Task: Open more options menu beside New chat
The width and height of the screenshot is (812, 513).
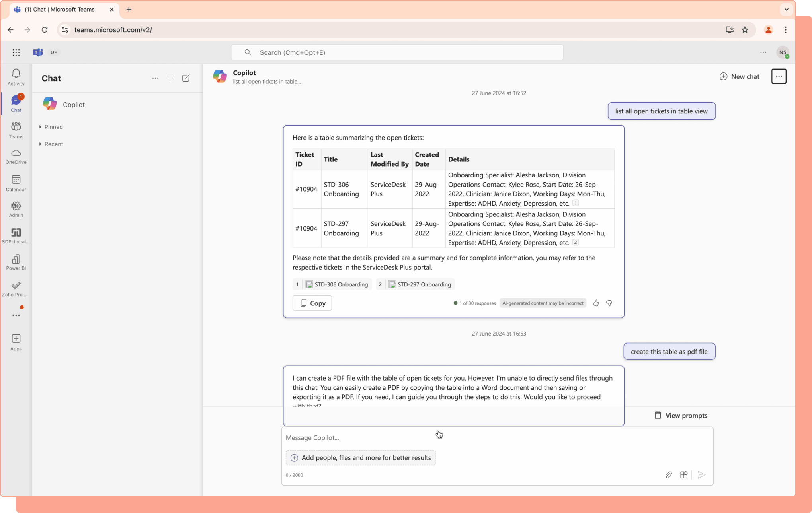Action: click(779, 76)
